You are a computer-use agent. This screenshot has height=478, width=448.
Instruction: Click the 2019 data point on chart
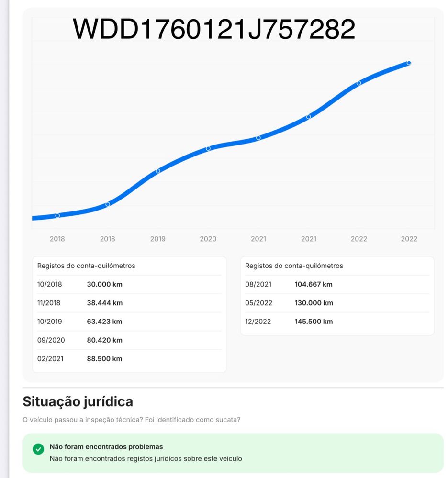tap(158, 171)
